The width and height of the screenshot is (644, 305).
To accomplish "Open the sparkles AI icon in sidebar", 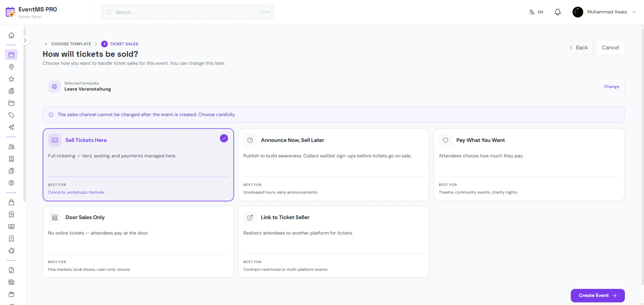I will click(x=11, y=127).
